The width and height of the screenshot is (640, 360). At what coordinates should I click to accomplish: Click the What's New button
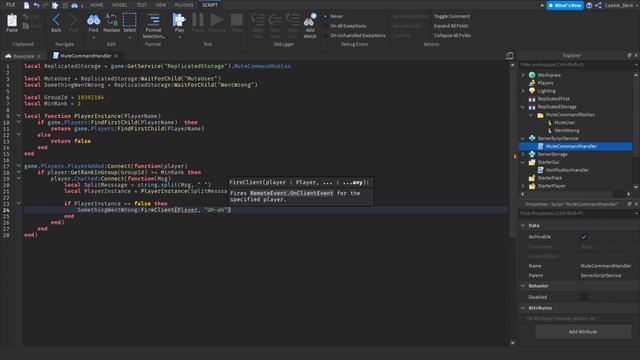click(x=565, y=5)
